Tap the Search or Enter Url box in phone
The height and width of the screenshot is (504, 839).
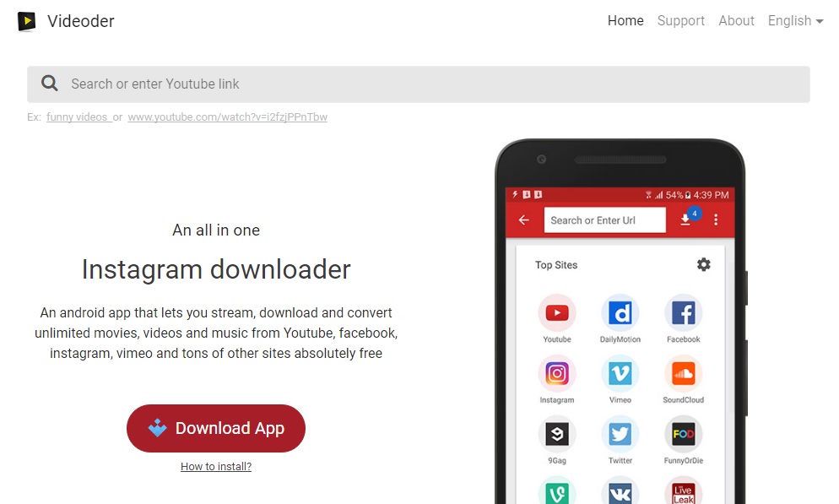604,219
